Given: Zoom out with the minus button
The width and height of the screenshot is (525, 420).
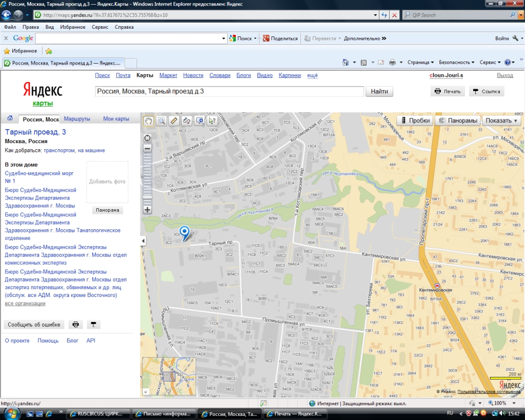Looking at the screenshot, I should 147,148.
